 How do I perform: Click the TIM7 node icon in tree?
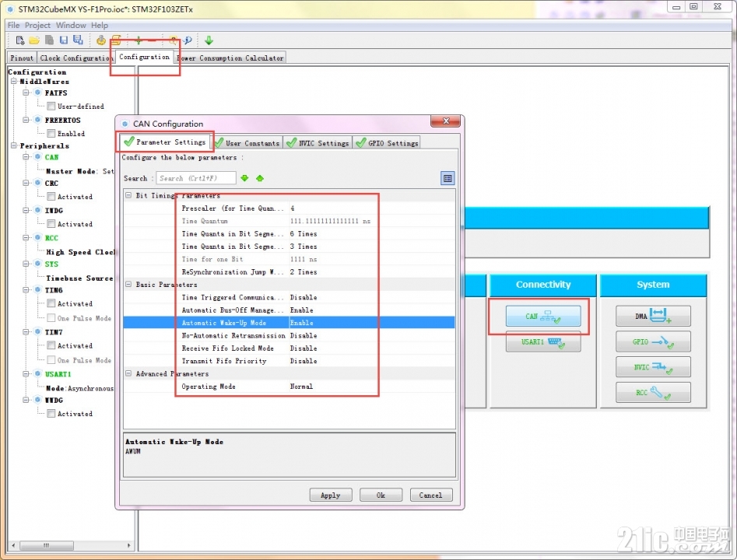pyautogui.click(x=37, y=331)
